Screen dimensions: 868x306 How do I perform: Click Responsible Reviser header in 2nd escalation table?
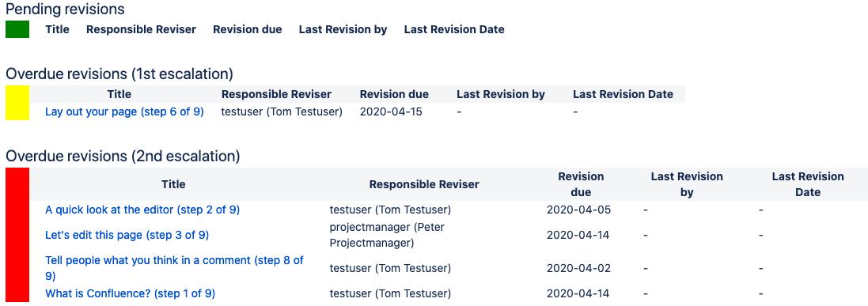(425, 184)
